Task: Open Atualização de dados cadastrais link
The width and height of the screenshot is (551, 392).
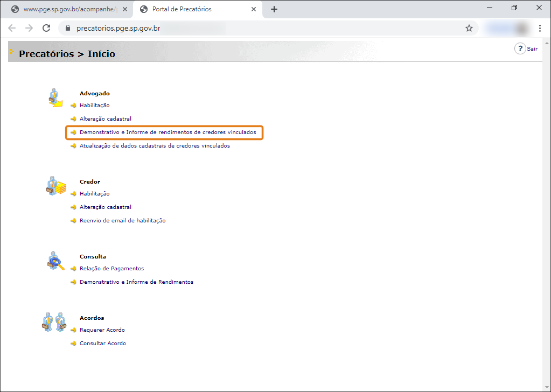Action: (x=155, y=146)
